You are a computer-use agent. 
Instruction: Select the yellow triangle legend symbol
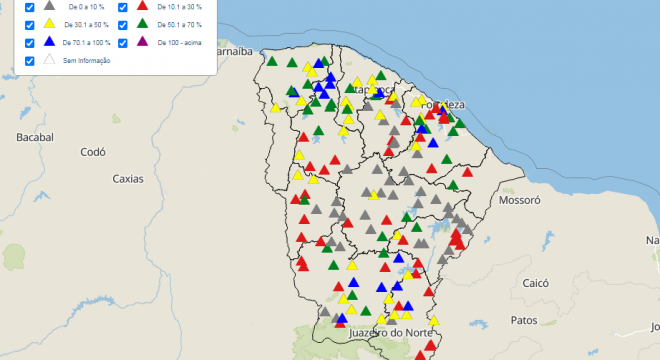(49, 24)
